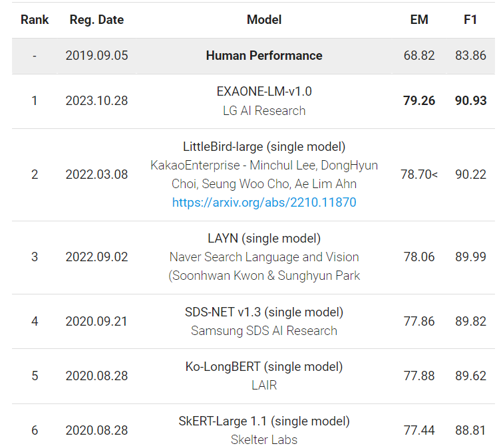
Task: Click rank number 4 cell
Action: 35,322
